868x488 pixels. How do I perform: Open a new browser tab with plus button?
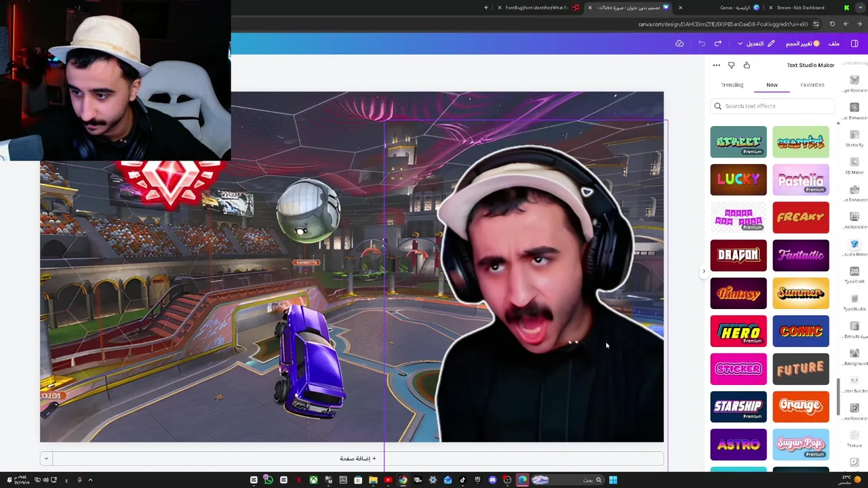486,7
